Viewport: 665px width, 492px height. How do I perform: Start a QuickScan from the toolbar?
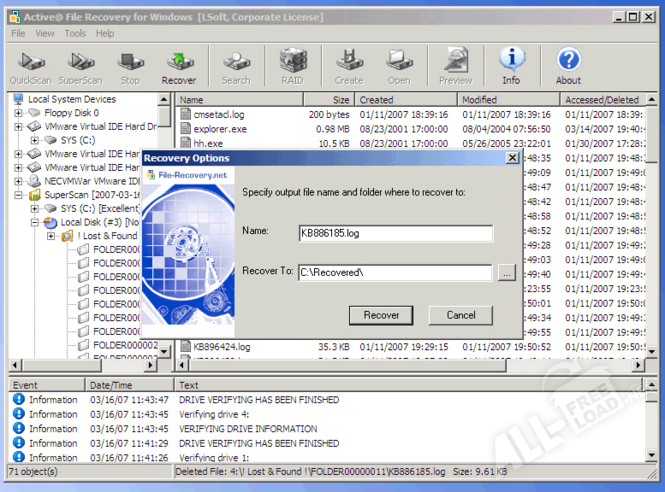(x=31, y=67)
